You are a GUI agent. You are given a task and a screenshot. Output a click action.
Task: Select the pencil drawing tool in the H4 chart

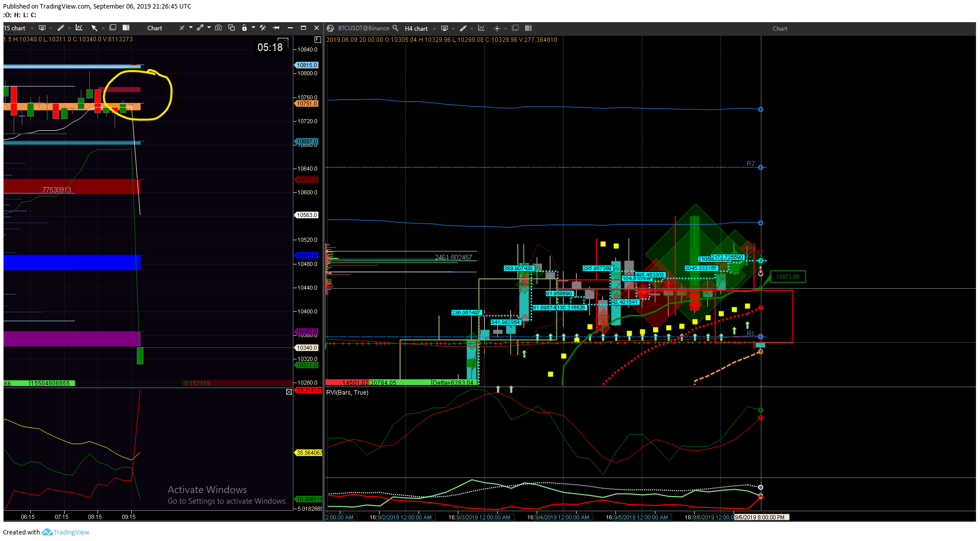point(463,28)
